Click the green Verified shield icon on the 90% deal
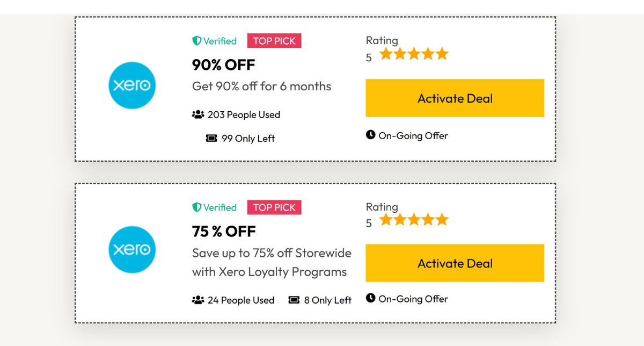644x346 pixels. pos(197,41)
